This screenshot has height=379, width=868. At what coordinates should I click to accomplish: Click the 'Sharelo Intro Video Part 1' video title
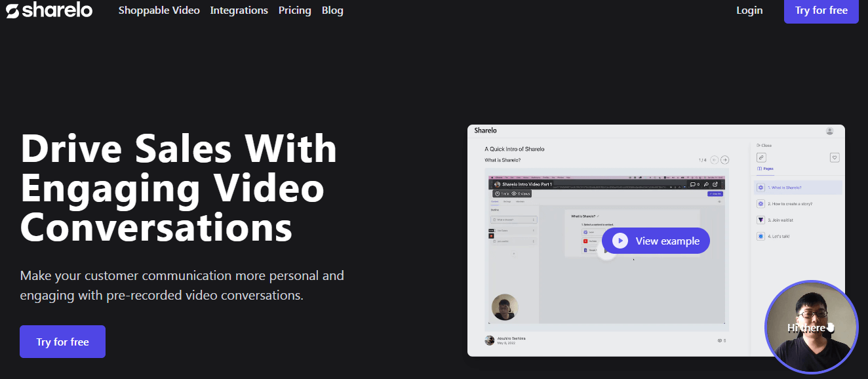click(526, 185)
